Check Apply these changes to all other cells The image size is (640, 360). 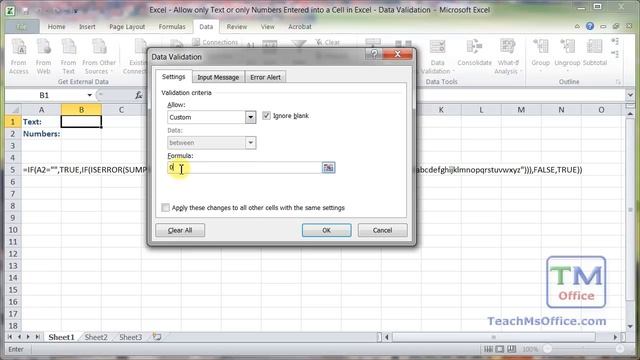point(165,207)
